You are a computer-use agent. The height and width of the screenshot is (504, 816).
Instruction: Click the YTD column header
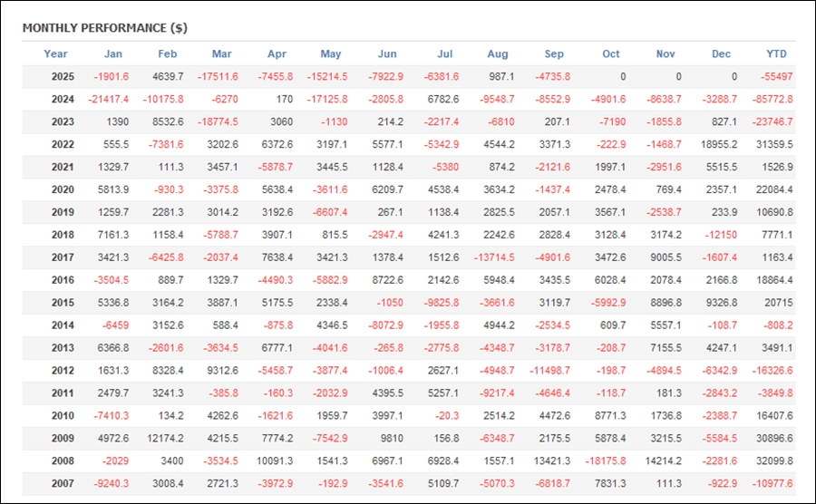(776, 53)
